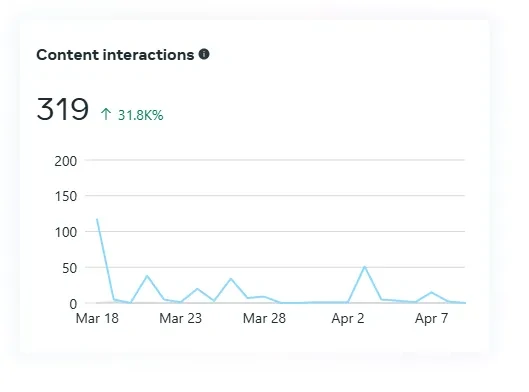Click the green upward arrow icon

(106, 114)
